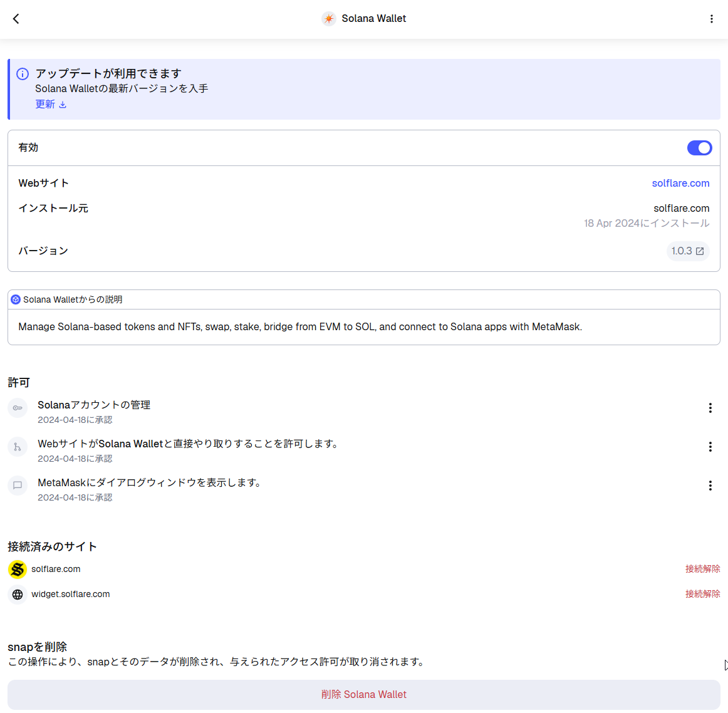Click the version 1.0.3 badge
The image size is (728, 713).
[x=687, y=251]
